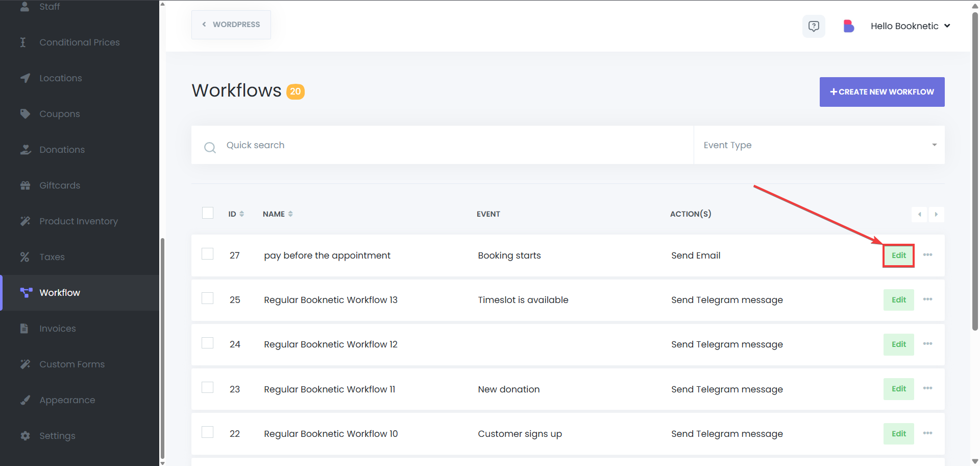The height and width of the screenshot is (466, 980).
Task: Open Staff in the sidebar
Action: [x=80, y=7]
